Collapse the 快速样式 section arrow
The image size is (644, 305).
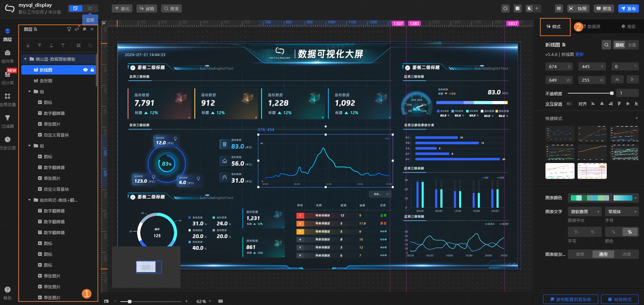point(637,119)
